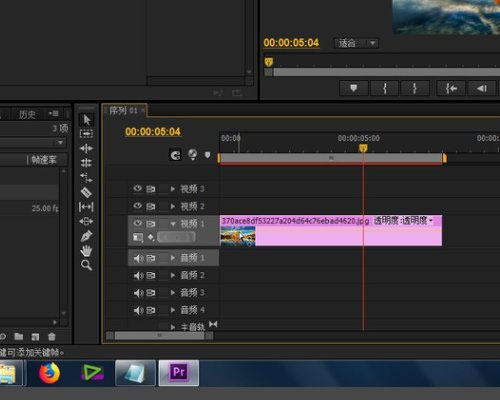Viewport: 500px width, 400px height.
Task: Click the 帧速率 column header
Action: [x=44, y=160]
